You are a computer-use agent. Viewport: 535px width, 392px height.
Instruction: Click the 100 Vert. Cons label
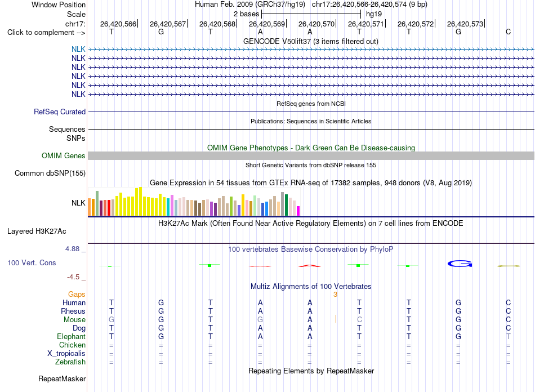tap(32, 262)
